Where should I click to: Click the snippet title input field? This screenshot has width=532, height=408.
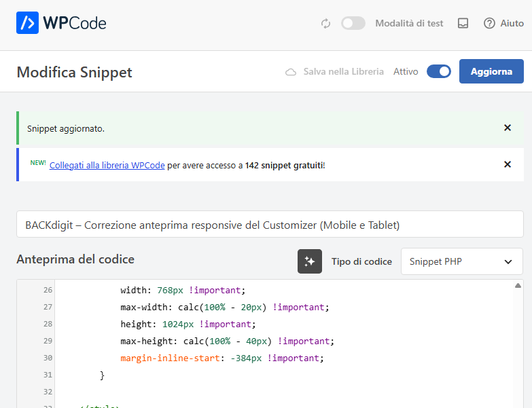coord(270,224)
